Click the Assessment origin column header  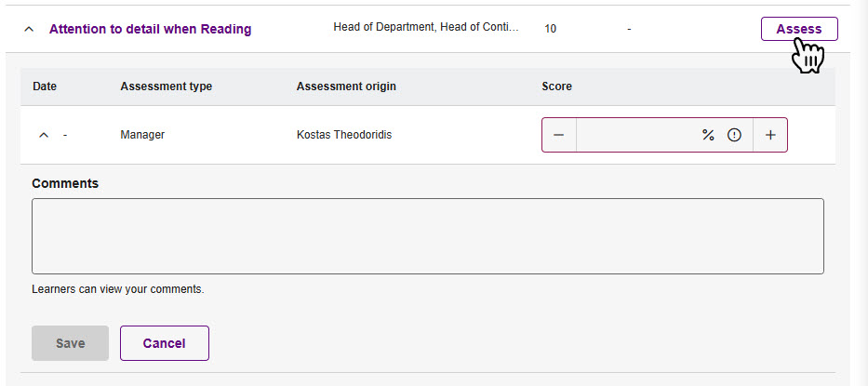pos(346,87)
